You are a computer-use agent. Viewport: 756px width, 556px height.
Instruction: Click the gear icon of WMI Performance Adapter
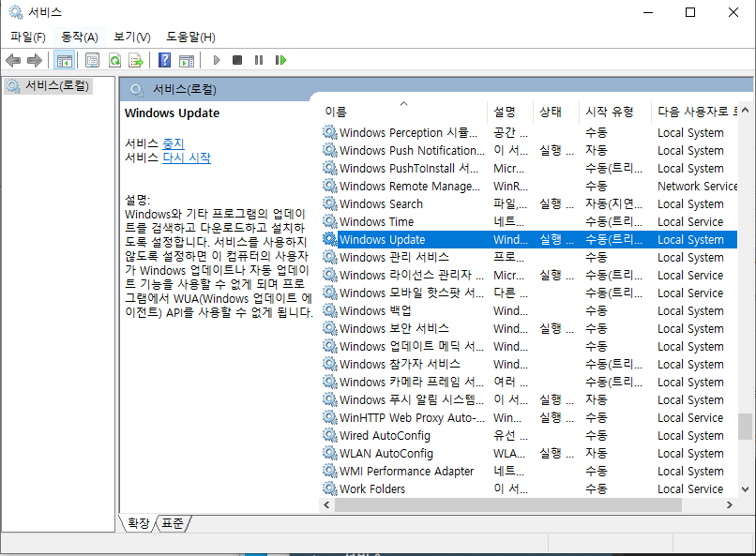coord(330,472)
